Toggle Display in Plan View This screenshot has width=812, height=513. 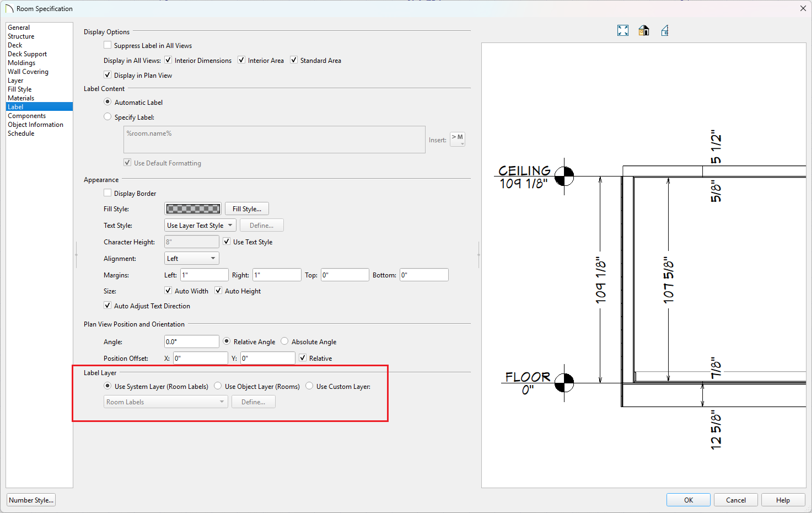tap(107, 75)
